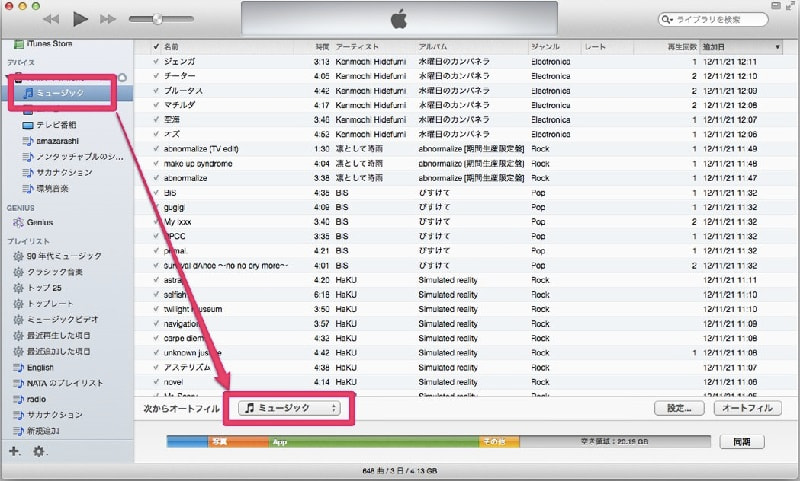Switch to mini player icon

(776, 6)
